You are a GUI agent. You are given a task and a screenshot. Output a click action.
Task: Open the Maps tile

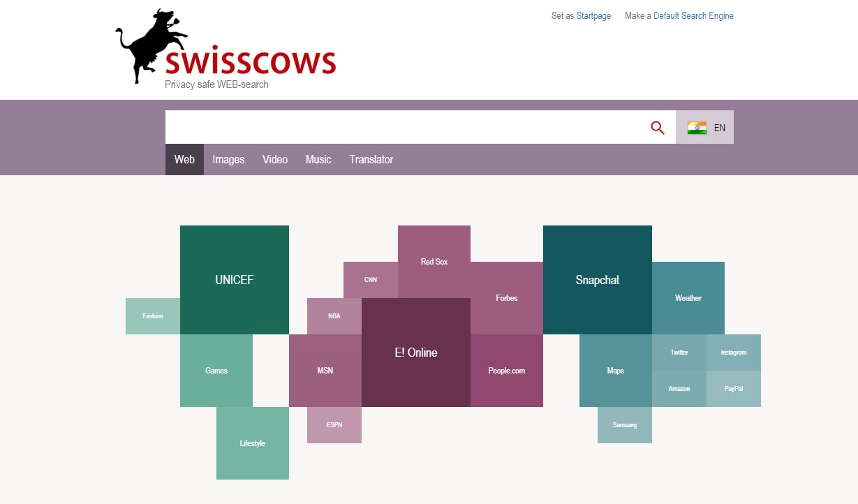[x=616, y=371]
